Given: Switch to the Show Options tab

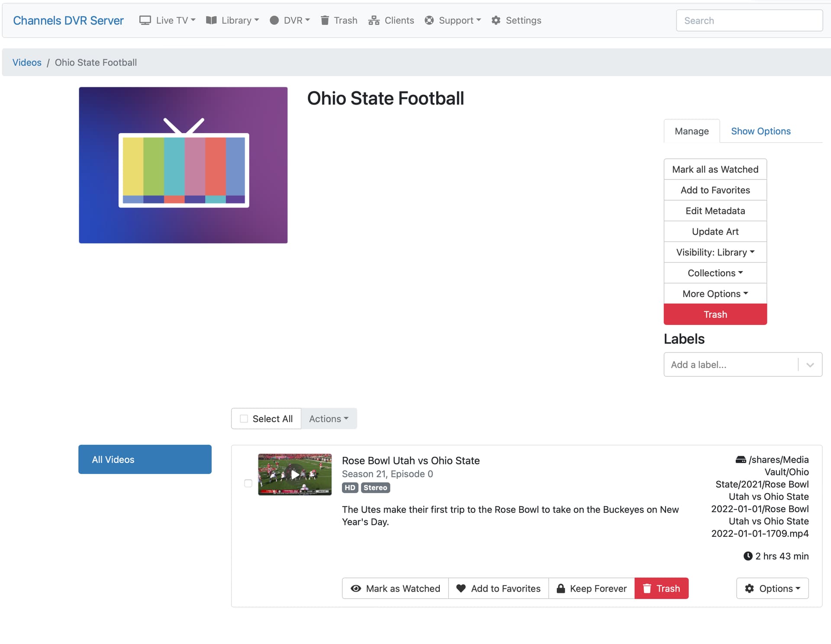Looking at the screenshot, I should pos(760,131).
